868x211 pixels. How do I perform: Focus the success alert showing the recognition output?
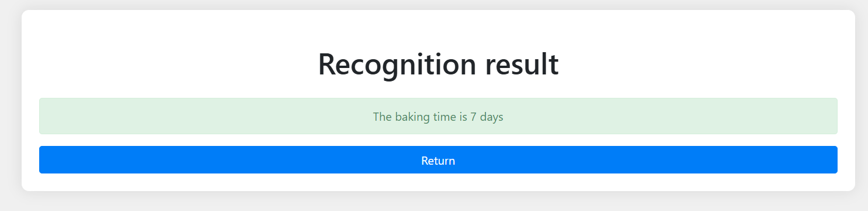(438, 116)
